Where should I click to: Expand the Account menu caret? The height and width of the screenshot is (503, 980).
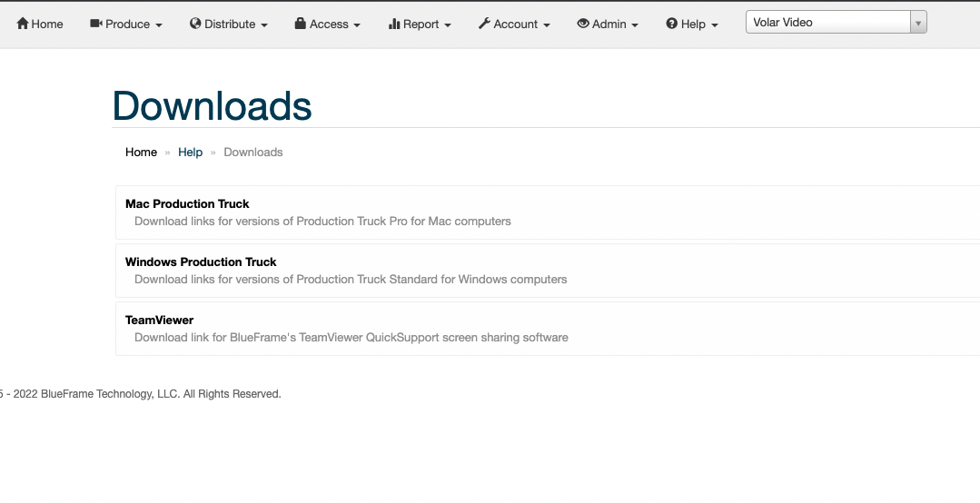click(546, 25)
